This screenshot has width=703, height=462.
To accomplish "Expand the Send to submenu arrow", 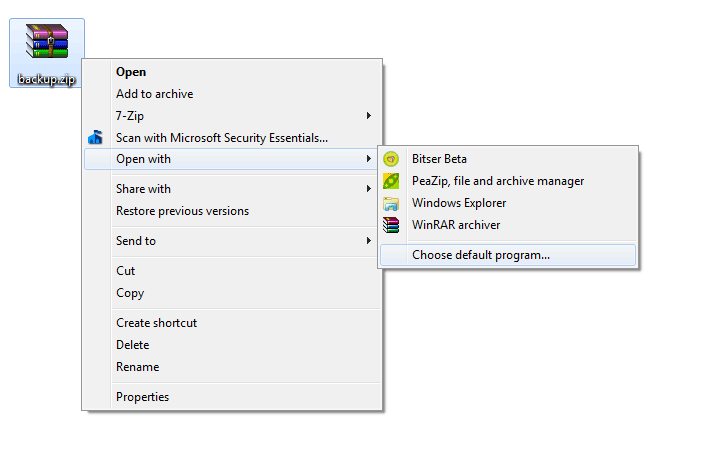I will 369,241.
